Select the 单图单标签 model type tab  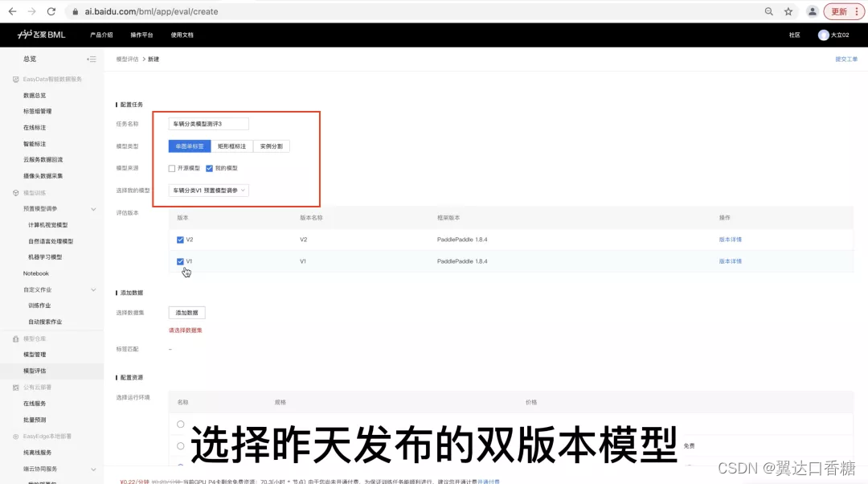[190, 146]
